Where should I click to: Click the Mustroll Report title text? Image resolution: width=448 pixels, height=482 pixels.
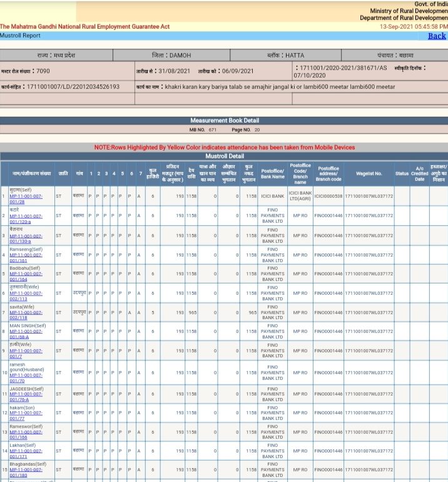point(20,36)
